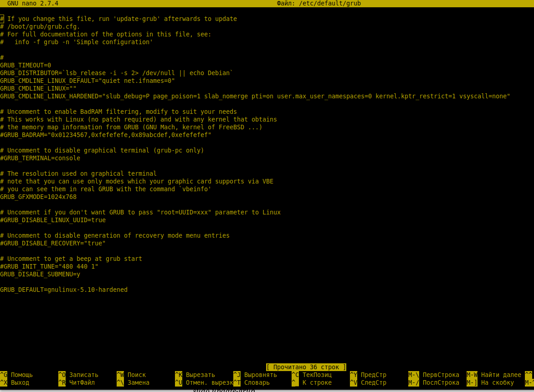Click the Записать shortcut label
This screenshot has height=392, width=534.
(x=84, y=375)
